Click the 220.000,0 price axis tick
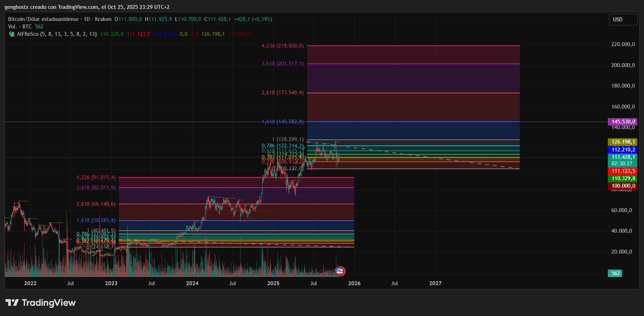This screenshot has height=316, width=644. point(623,44)
